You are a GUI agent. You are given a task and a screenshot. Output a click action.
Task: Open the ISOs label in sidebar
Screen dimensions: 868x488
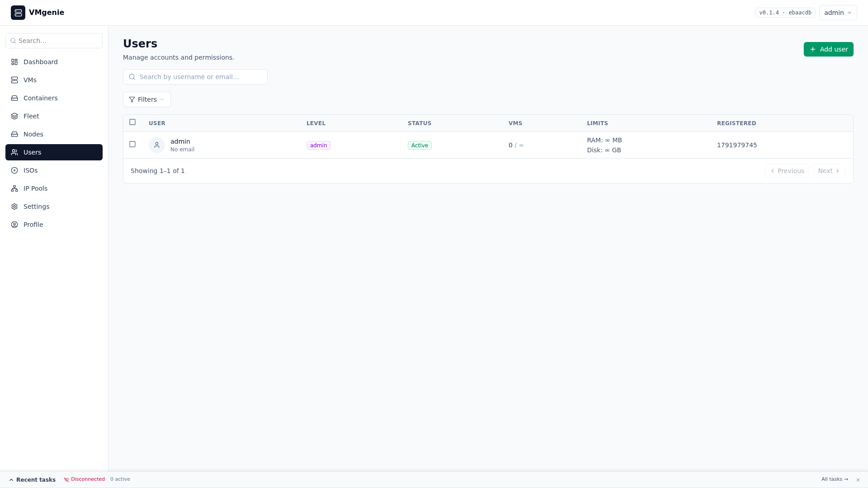coord(30,170)
